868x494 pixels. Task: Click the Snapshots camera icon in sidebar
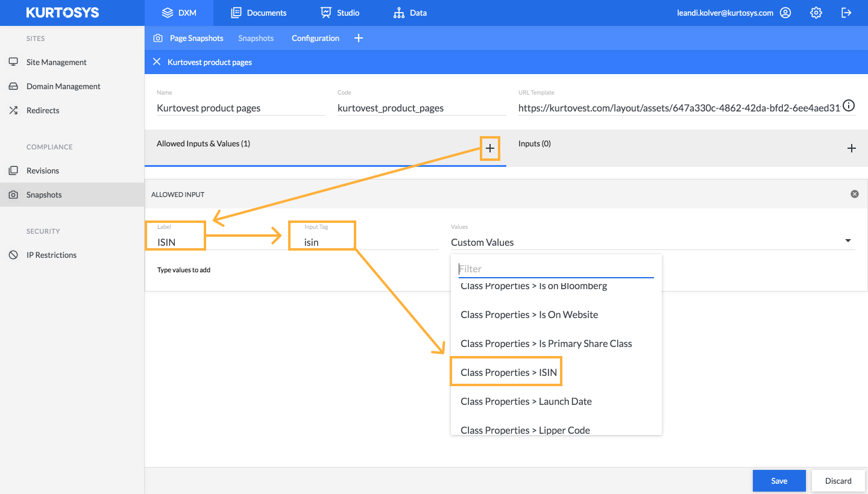(13, 195)
